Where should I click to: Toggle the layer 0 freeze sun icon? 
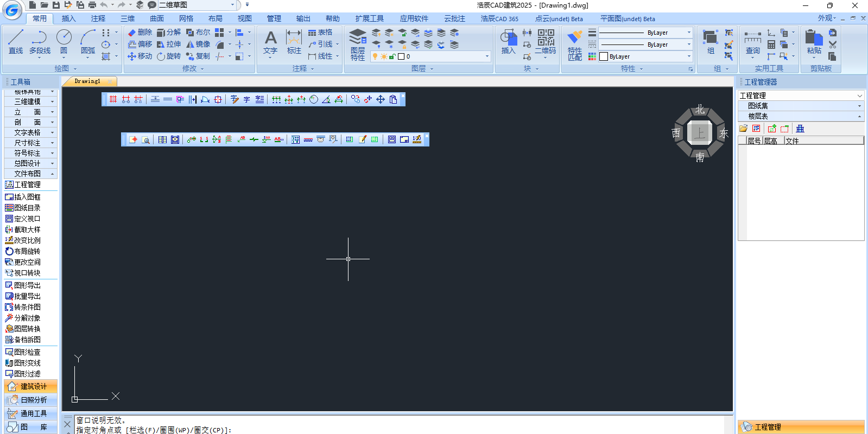coord(384,56)
